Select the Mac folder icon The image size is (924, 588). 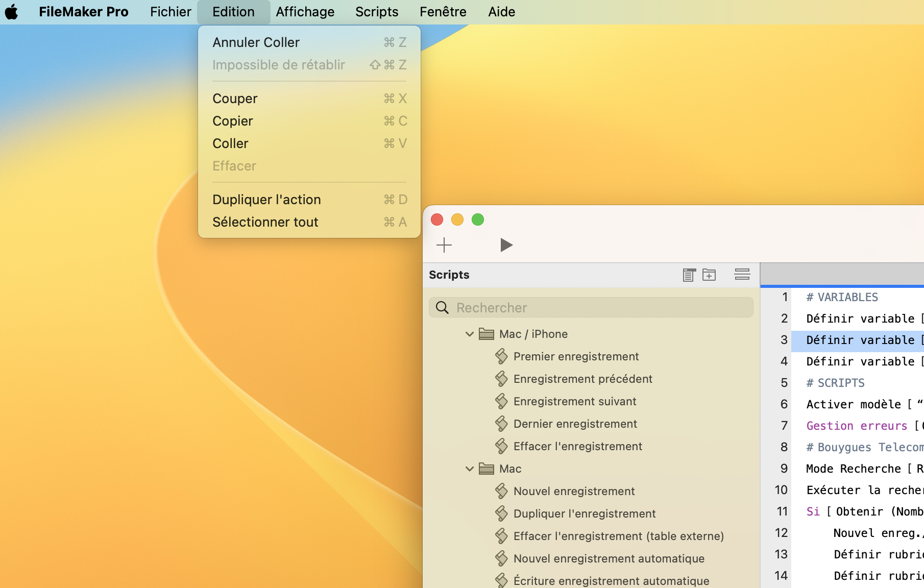coord(487,469)
